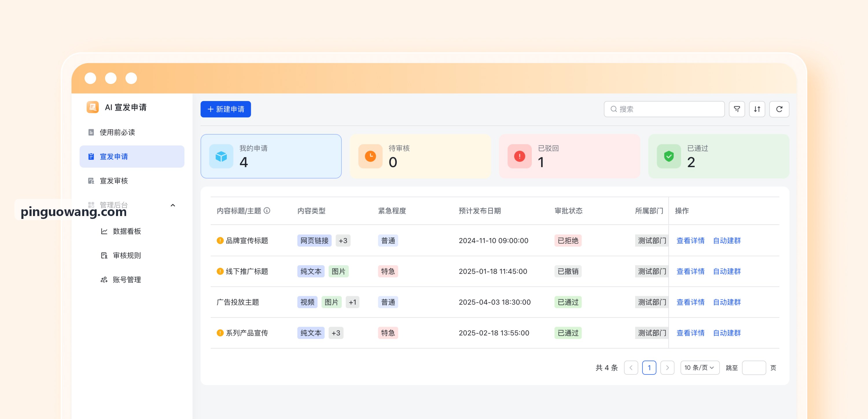Image resolution: width=868 pixels, height=419 pixels.
Task: Select 宣发申请 sidebar item
Action: click(132, 157)
